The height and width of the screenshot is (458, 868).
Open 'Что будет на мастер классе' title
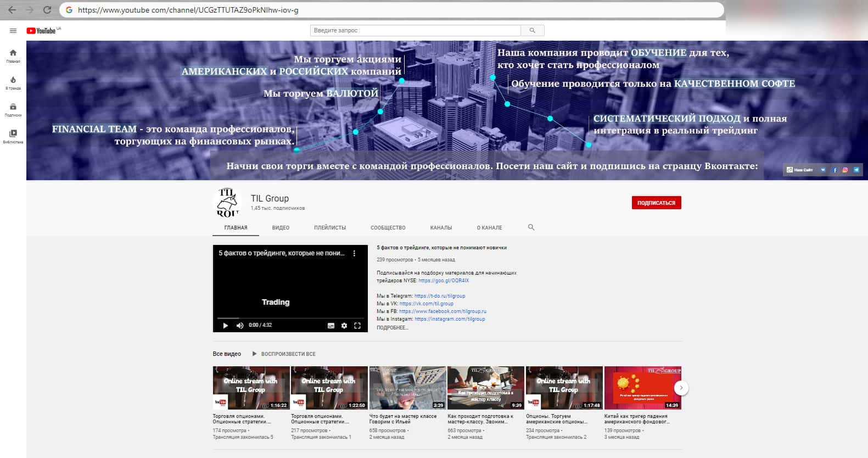[403, 419]
